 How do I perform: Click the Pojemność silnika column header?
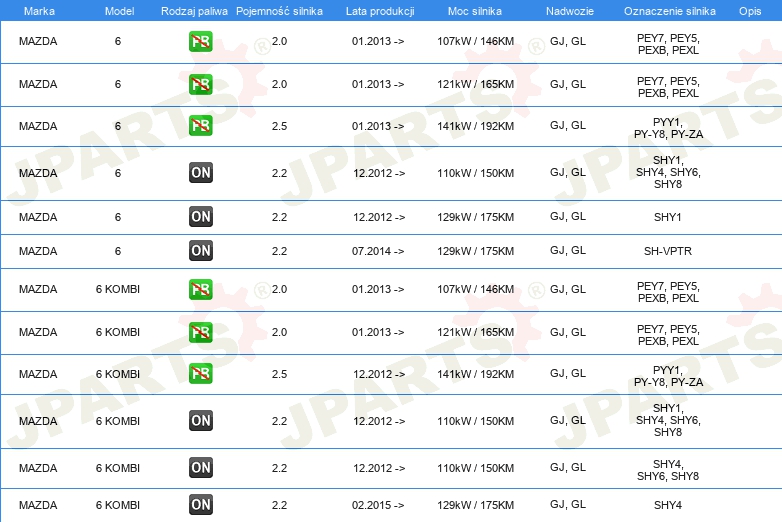[279, 11]
